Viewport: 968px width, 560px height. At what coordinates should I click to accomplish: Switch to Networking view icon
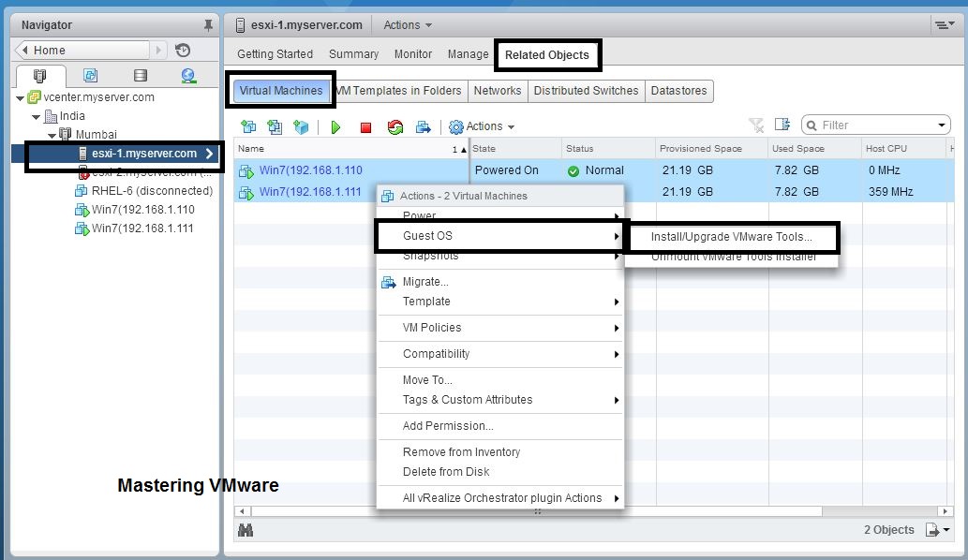click(x=189, y=75)
